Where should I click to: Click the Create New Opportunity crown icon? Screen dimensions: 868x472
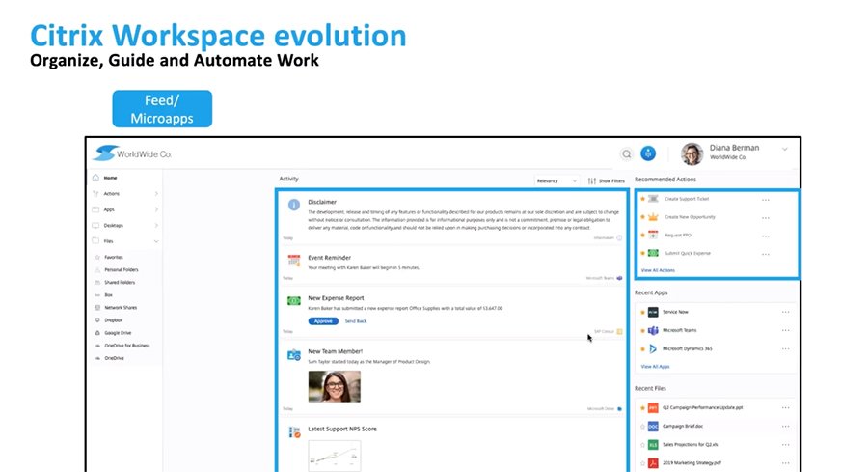[653, 217]
